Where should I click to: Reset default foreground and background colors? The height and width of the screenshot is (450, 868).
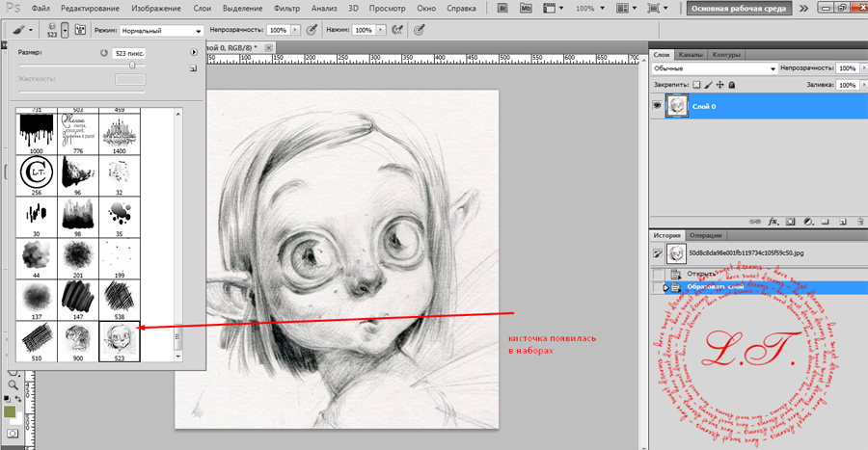click(7, 399)
